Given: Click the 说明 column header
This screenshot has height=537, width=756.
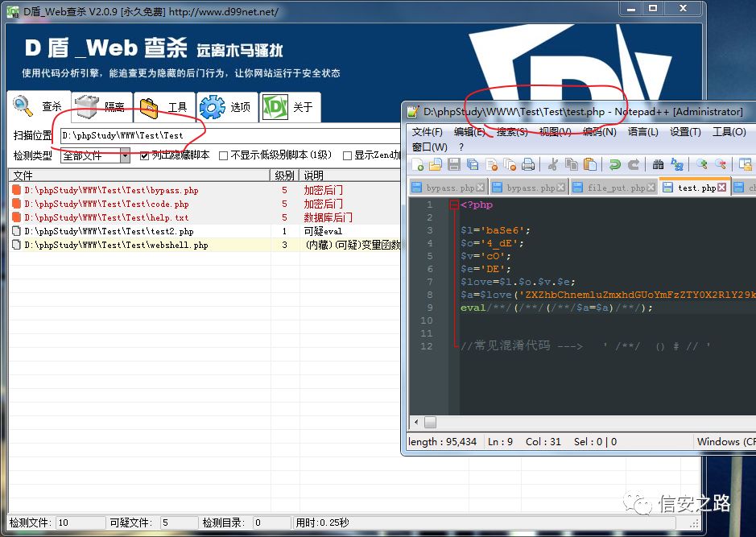Looking at the screenshot, I should click(x=350, y=175).
